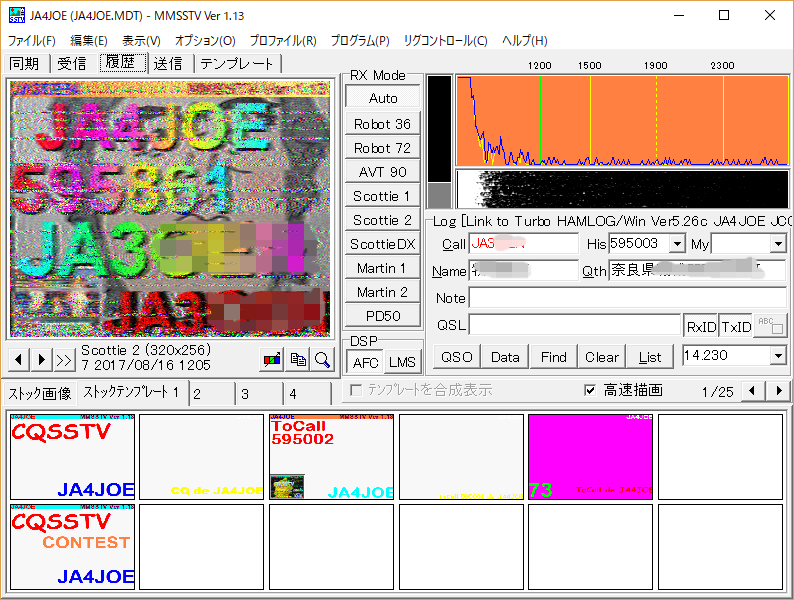Open プロファイル(R) menu
The width and height of the screenshot is (794, 600).
[283, 41]
